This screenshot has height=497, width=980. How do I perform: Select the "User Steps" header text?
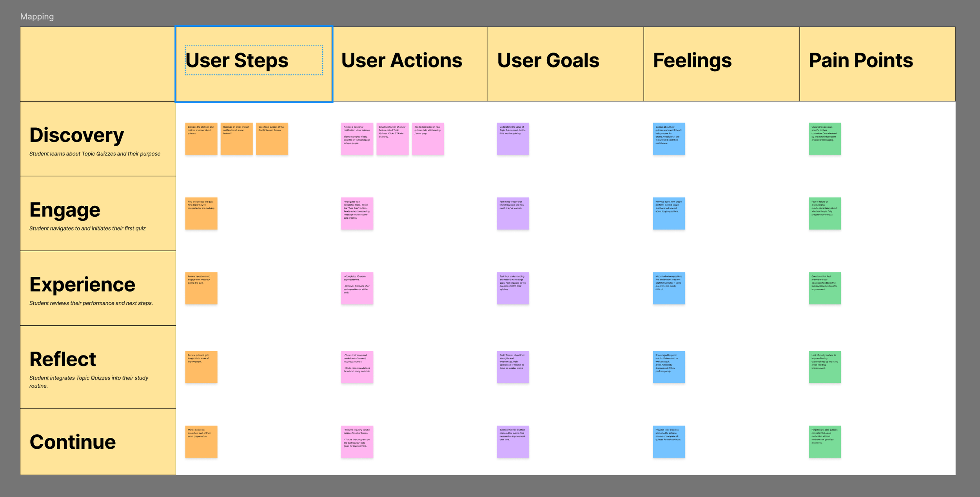tap(237, 60)
